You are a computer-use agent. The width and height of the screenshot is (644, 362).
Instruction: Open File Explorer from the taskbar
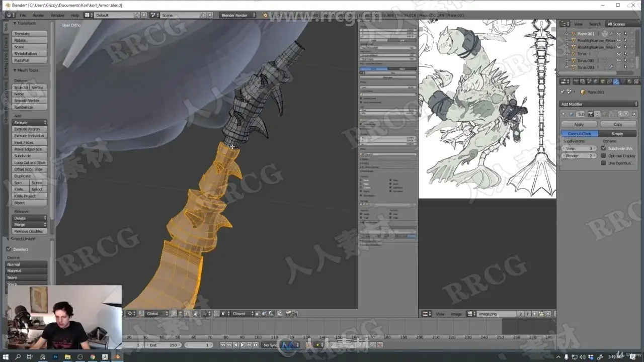[x=67, y=357]
